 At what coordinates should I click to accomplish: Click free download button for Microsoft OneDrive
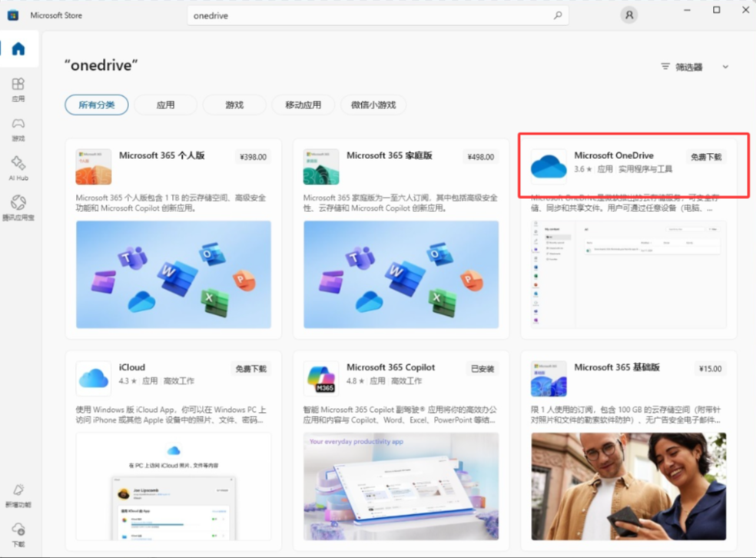click(705, 157)
